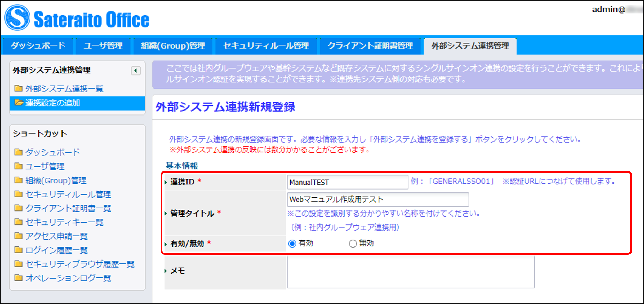Viewport: 644px width, 304px height.
Task: Open shortcut link ユーザ管理
Action: tap(45, 166)
